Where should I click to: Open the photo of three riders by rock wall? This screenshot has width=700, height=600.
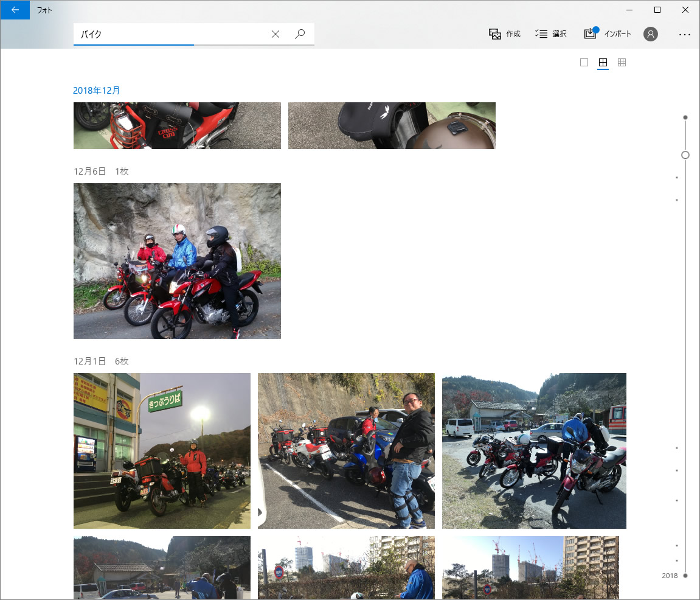coord(177,260)
